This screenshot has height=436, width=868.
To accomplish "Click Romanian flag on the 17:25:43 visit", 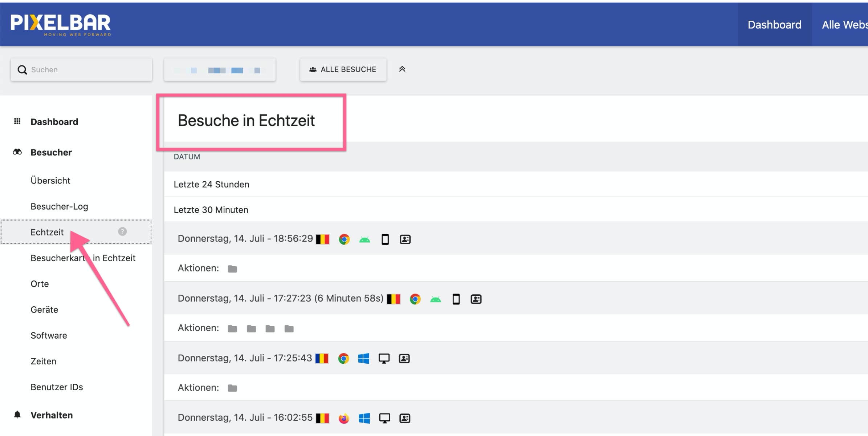I will click(x=322, y=359).
